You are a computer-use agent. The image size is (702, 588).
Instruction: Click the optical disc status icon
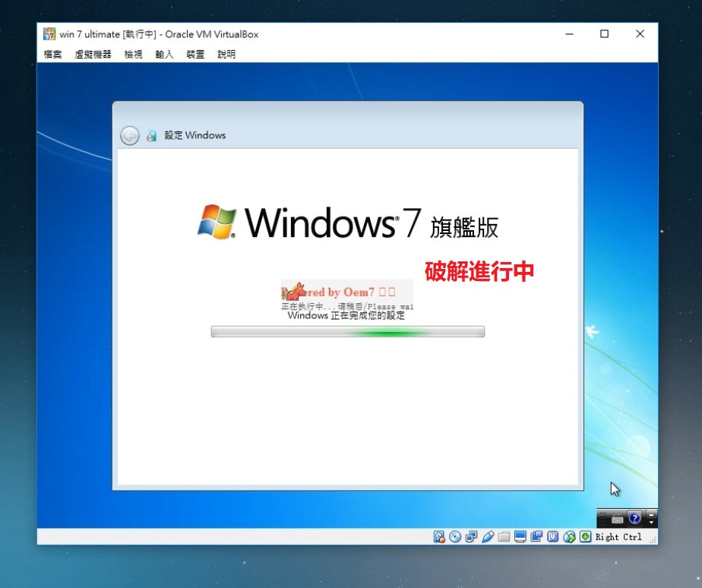pos(455,536)
